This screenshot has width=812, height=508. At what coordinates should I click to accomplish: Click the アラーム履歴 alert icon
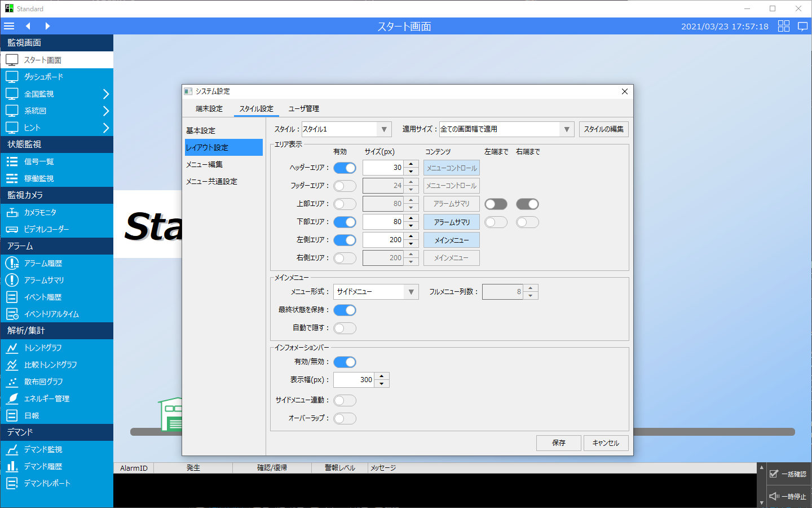tap(12, 263)
